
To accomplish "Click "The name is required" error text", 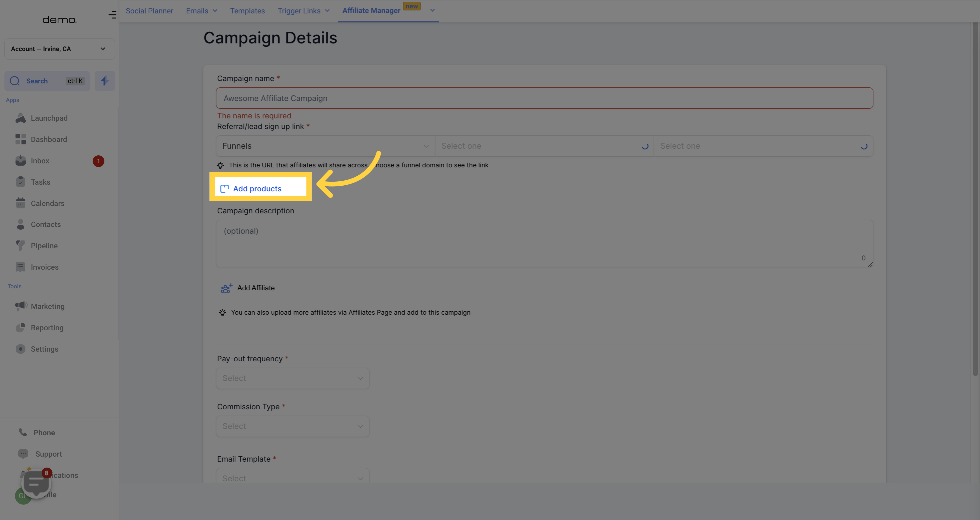I will [x=254, y=116].
